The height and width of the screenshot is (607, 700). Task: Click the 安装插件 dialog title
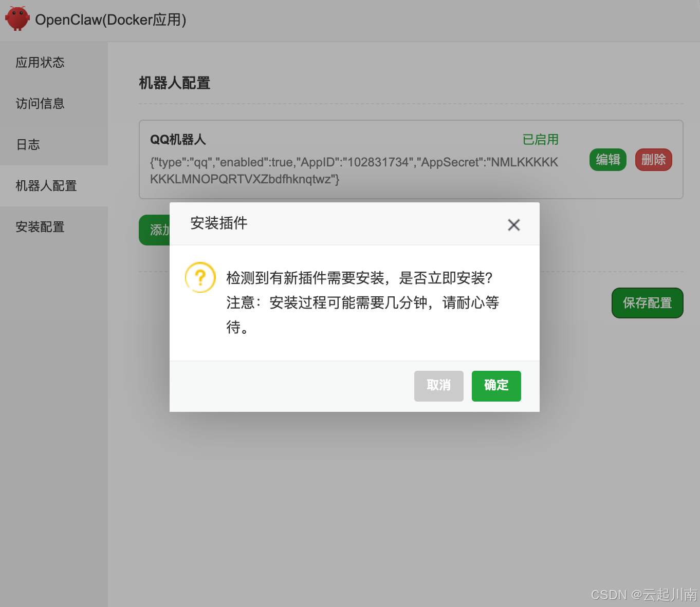click(219, 223)
